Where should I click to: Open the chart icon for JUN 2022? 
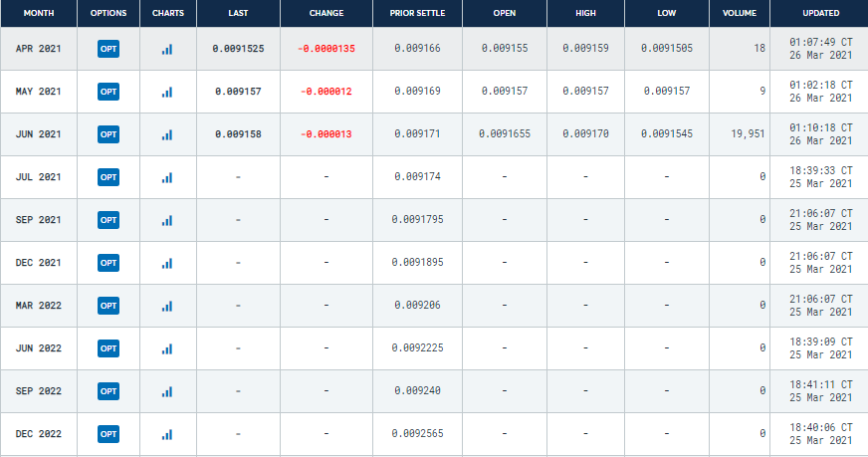167,348
